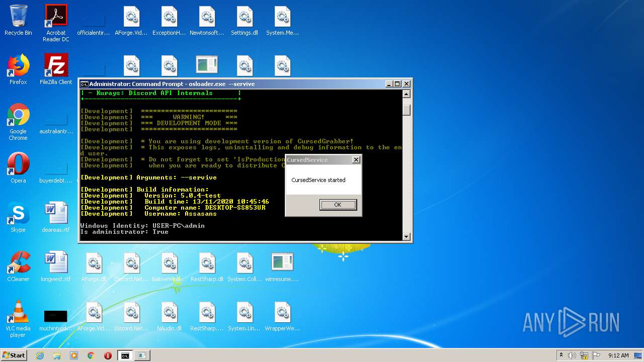Select the RestSharp.dll file
The height and width of the screenshot is (362, 644).
(207, 266)
